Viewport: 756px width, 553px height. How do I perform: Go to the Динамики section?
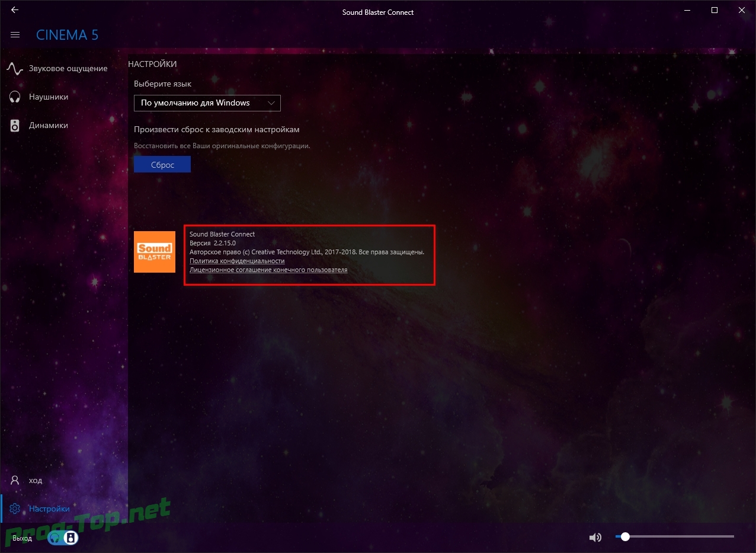[x=64, y=125]
